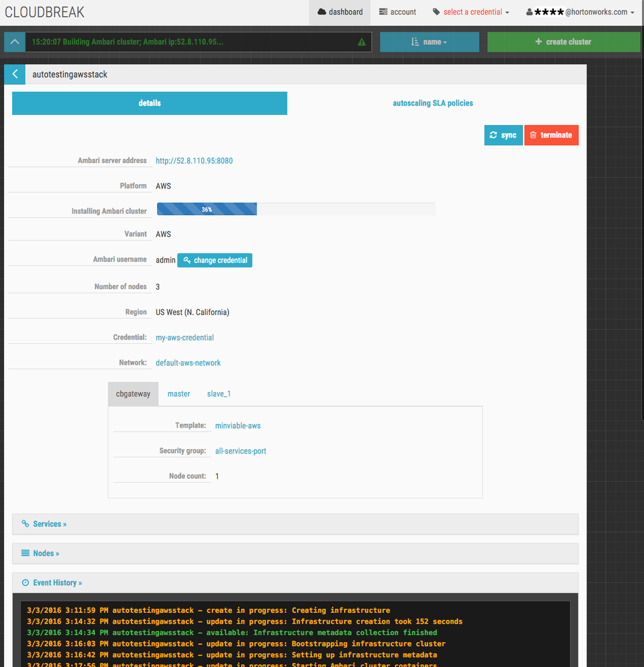Viewport: 644px width, 667px height.
Task: Click the trash icon on terminate
Action: click(x=533, y=135)
